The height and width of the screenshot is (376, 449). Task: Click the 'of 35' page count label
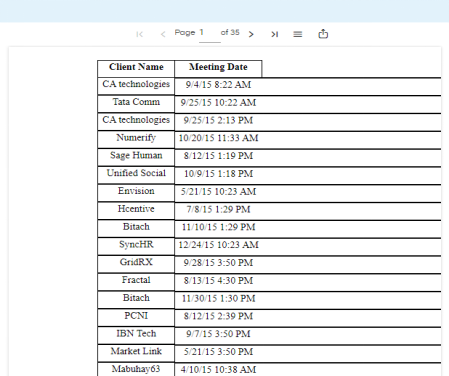tap(230, 32)
